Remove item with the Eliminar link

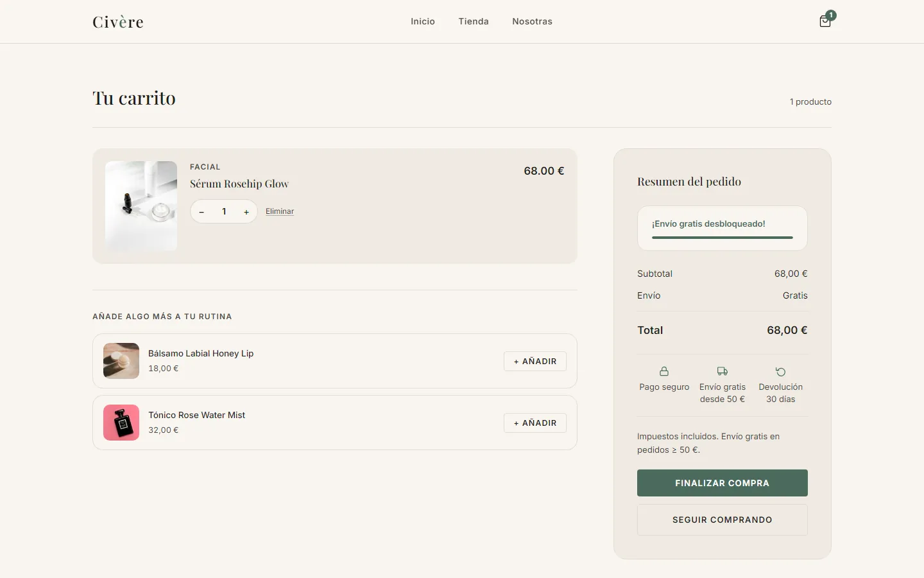point(280,211)
